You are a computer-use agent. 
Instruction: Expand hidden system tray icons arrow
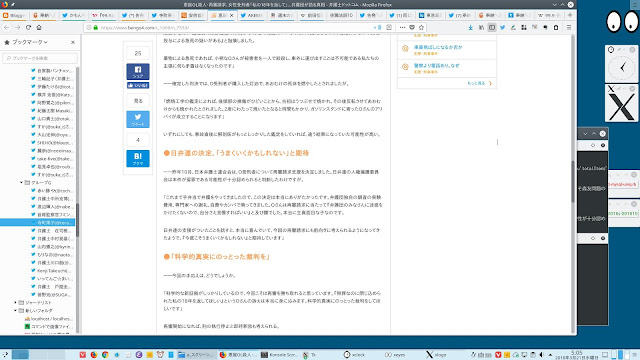(550, 355)
